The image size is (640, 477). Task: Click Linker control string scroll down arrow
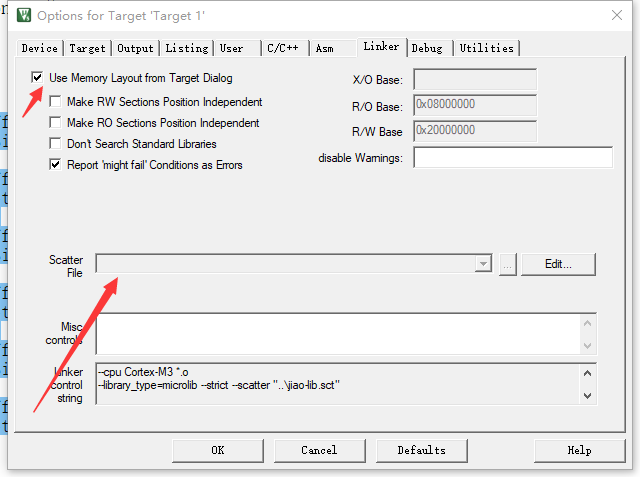(587, 395)
